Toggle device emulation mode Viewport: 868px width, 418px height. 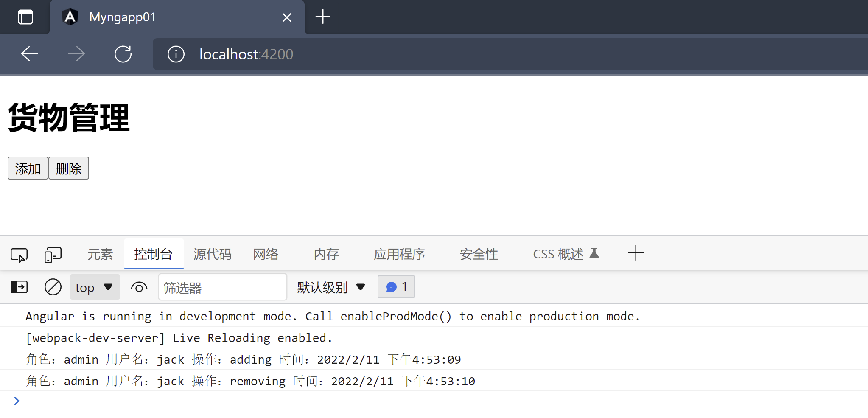pyautogui.click(x=53, y=255)
